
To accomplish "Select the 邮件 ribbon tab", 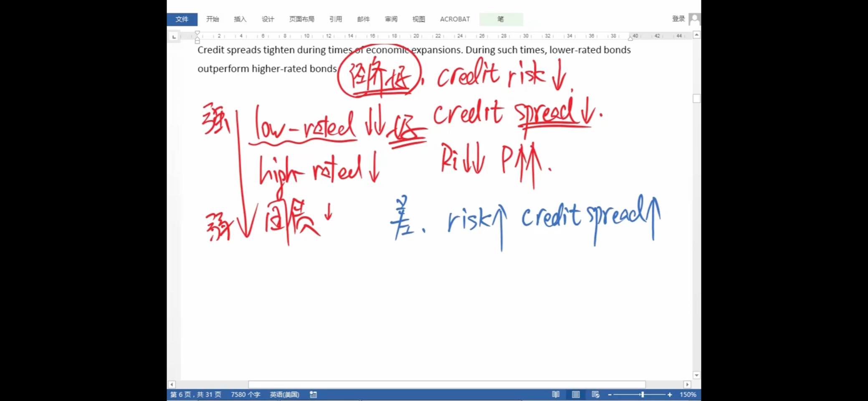I will 363,19.
